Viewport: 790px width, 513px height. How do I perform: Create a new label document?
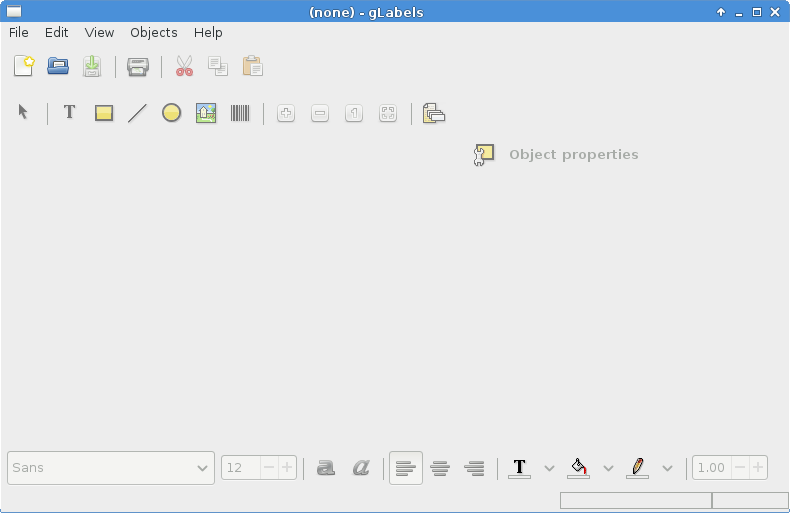coord(24,66)
